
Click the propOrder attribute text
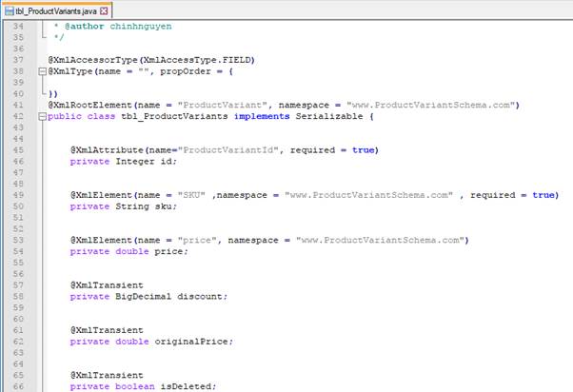(x=186, y=71)
